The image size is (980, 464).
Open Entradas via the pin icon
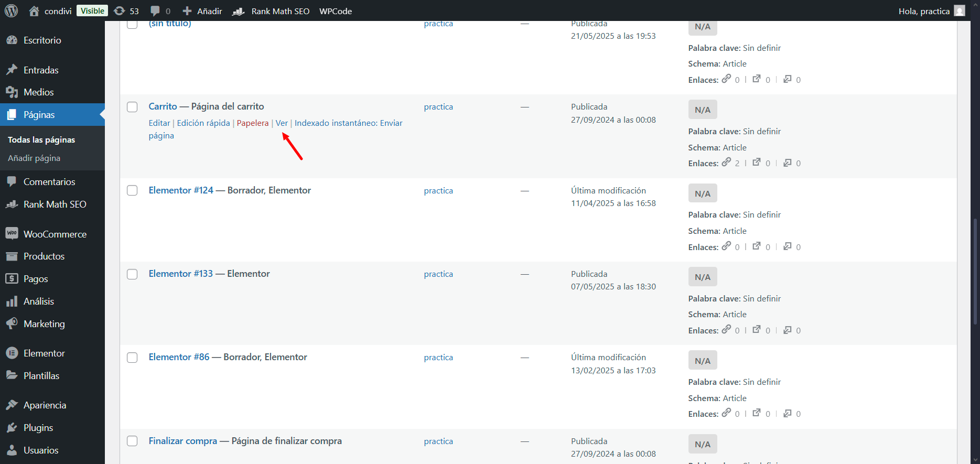click(x=12, y=70)
